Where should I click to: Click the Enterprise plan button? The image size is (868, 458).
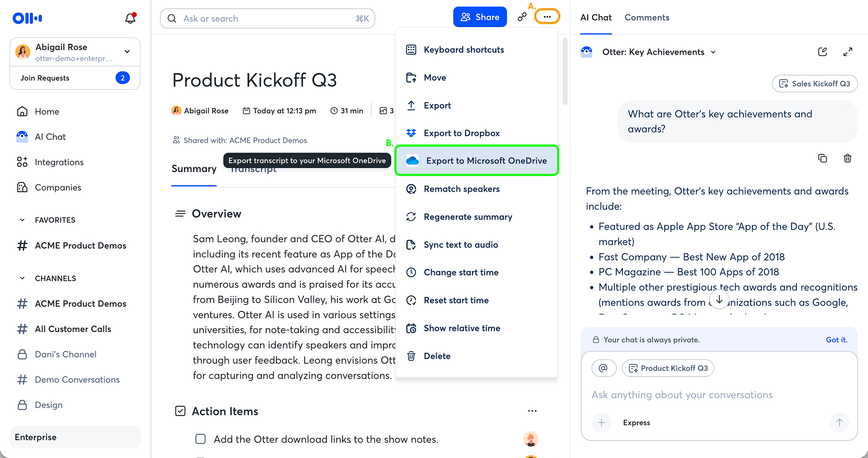[x=75, y=437]
